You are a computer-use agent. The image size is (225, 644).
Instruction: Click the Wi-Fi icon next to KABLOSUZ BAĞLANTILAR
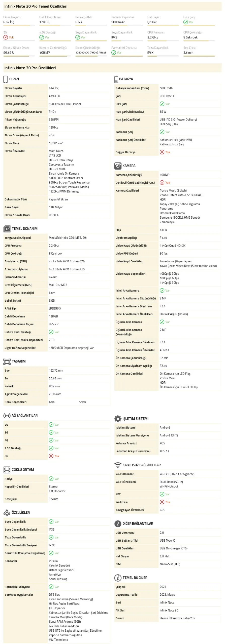[118, 465]
